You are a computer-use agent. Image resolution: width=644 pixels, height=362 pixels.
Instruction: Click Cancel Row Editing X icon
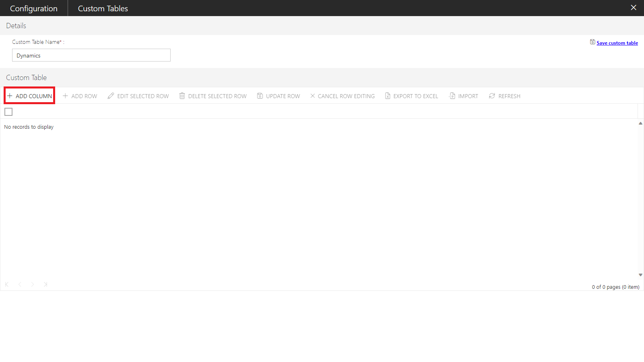point(313,96)
